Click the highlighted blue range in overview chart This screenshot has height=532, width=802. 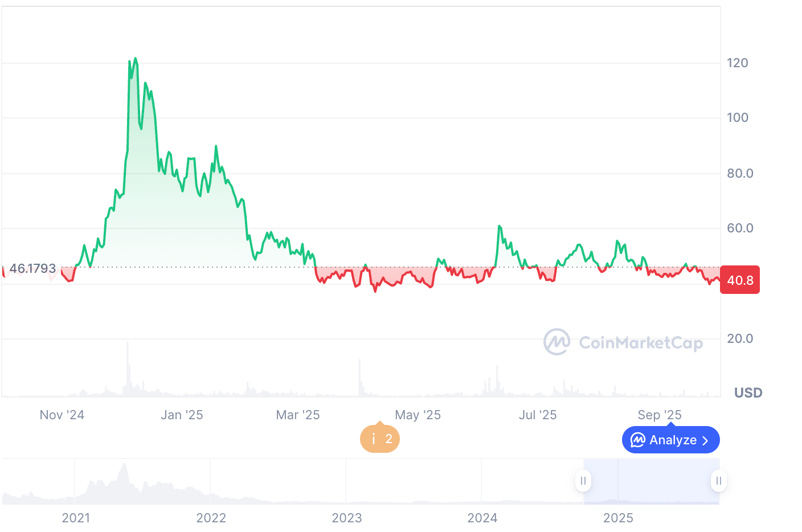651,481
